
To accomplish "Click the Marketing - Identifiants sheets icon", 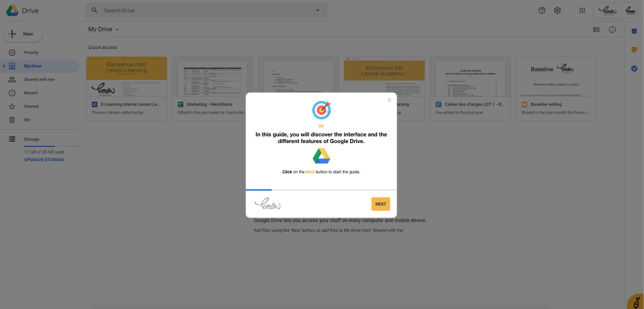I will click(x=180, y=105).
